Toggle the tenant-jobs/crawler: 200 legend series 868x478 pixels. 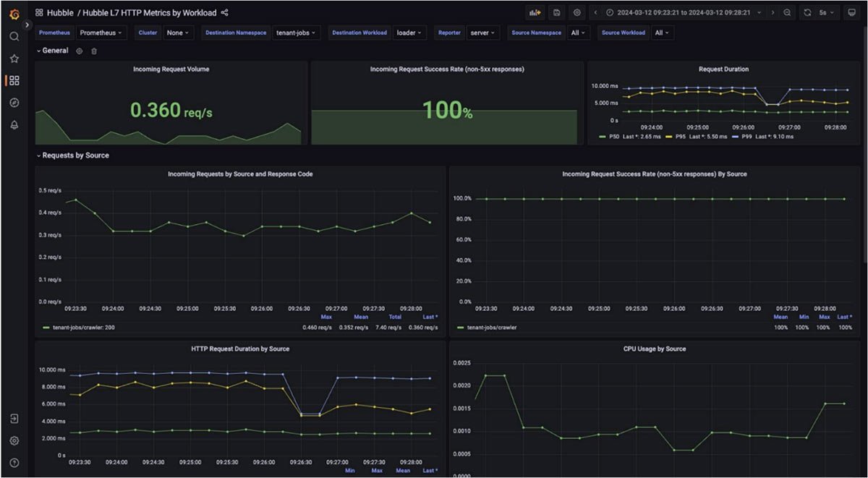tap(78, 328)
